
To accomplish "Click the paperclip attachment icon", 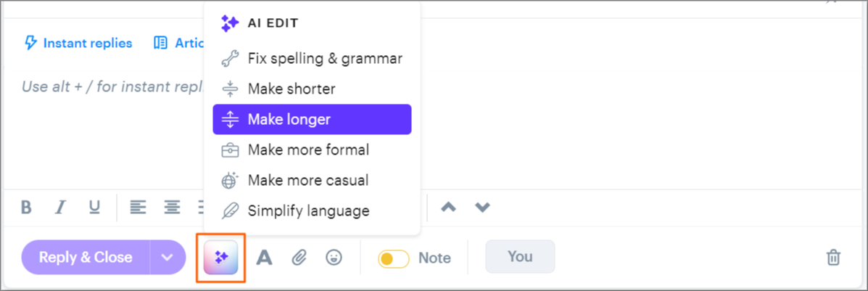I will coord(299,258).
